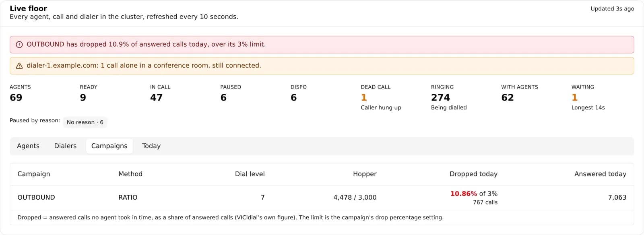This screenshot has width=644, height=235.
Task: Click the 'Paused by reason:' label
Action: point(35,120)
